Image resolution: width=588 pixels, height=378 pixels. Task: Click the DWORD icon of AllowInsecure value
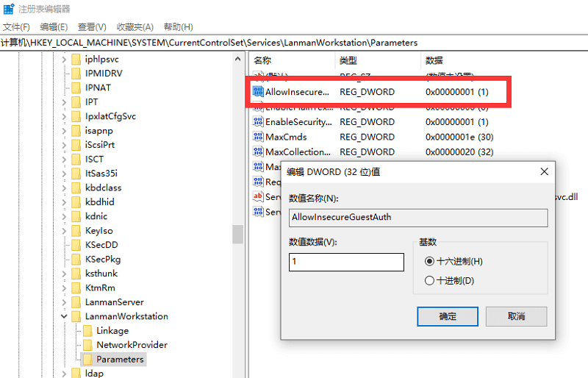[x=258, y=92]
